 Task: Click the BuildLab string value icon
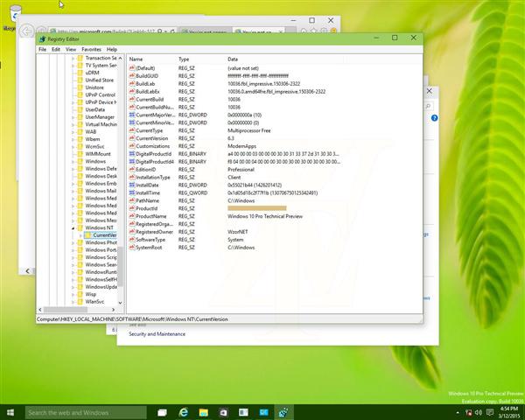pyautogui.click(x=134, y=82)
